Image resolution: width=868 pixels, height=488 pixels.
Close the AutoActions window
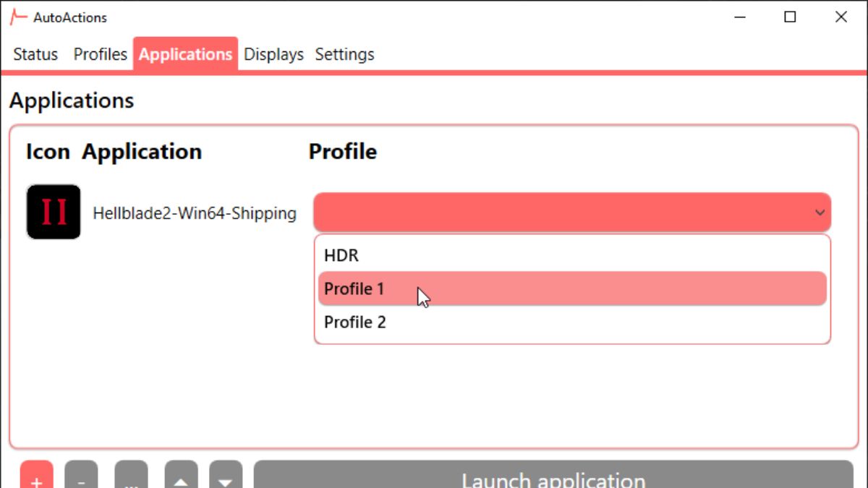(x=841, y=17)
